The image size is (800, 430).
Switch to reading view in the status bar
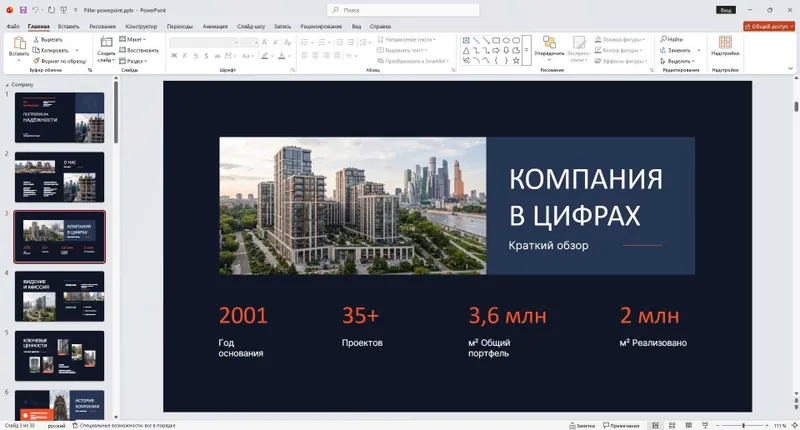click(x=688, y=425)
